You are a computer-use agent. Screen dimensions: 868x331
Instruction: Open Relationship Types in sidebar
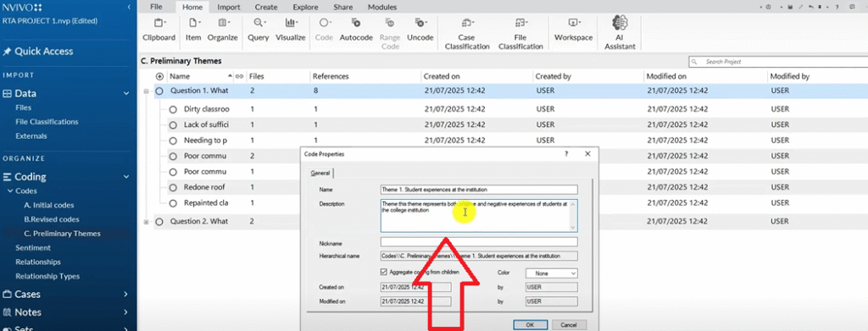click(x=47, y=276)
